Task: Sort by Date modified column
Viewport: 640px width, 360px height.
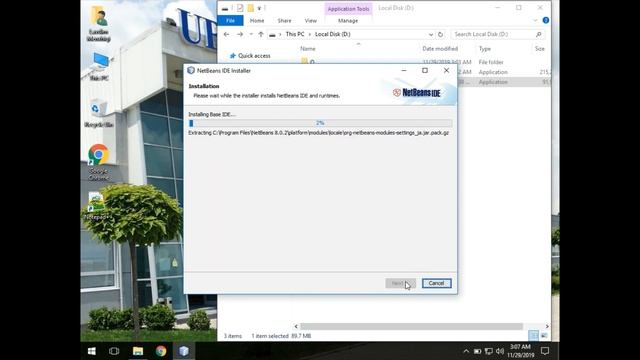Action: click(440, 49)
